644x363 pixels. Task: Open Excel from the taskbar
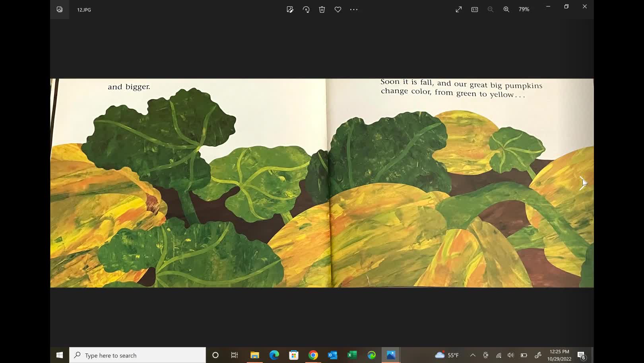352,355
